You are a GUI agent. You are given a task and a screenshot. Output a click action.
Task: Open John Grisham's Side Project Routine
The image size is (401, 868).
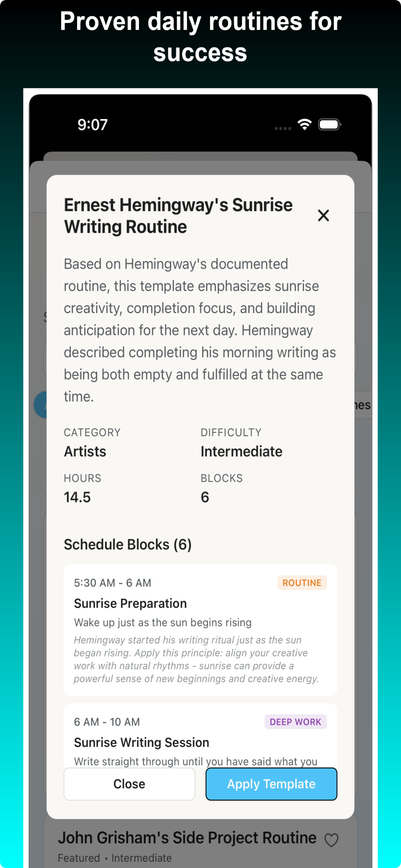click(187, 838)
